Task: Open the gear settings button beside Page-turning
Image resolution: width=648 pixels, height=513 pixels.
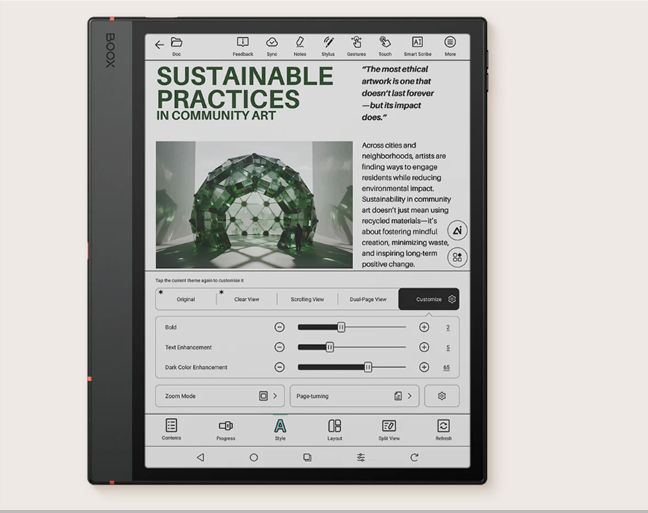Action: tap(442, 396)
